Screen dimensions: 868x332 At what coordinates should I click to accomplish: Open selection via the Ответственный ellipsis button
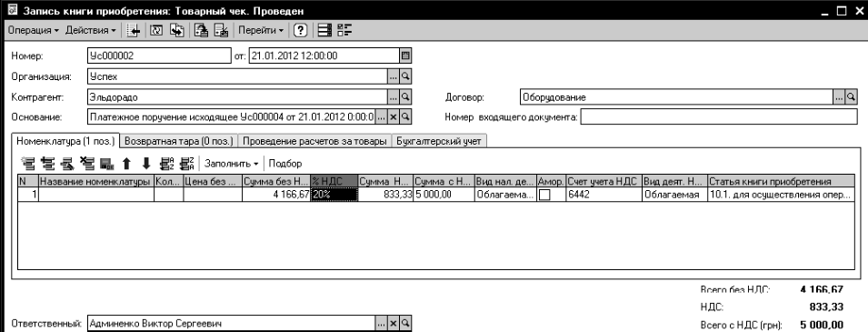pos(382,324)
